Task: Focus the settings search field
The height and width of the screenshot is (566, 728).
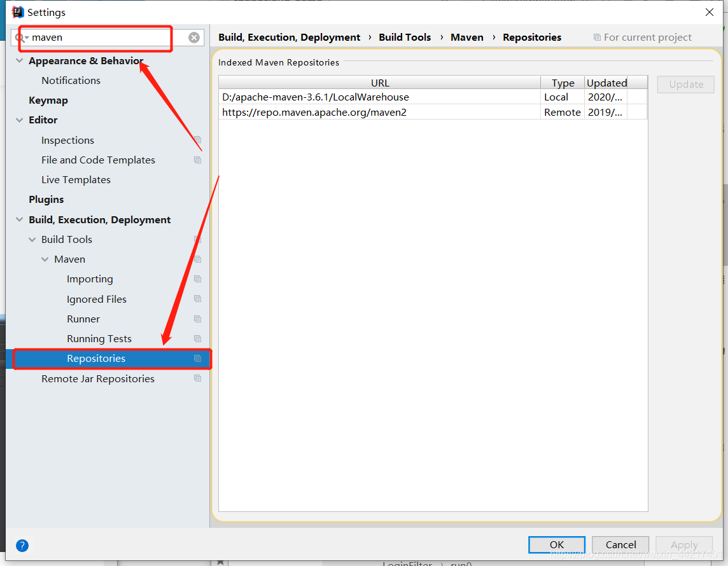Action: [107, 38]
